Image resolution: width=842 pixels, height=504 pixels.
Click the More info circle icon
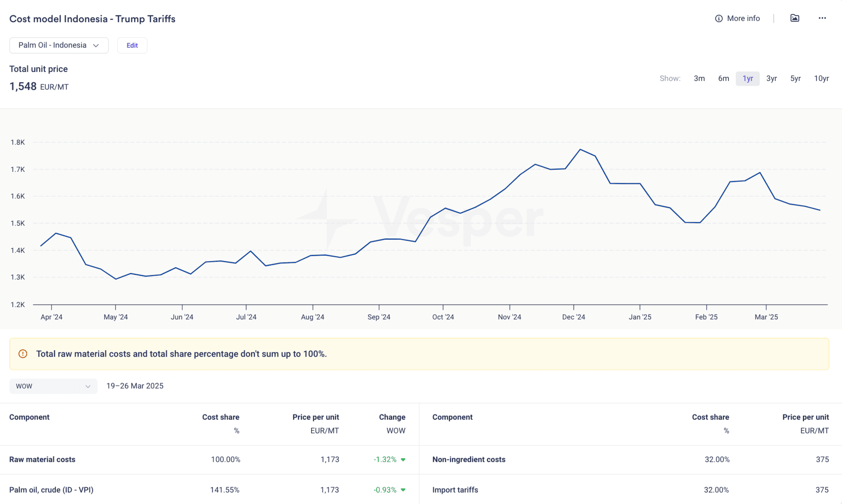pyautogui.click(x=718, y=18)
